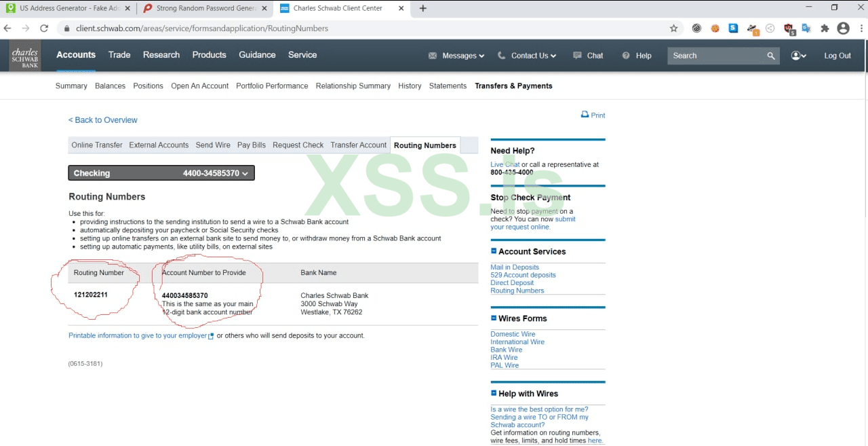Click the blue S extension icon
Viewport: 868px width, 446px height.
(733, 29)
